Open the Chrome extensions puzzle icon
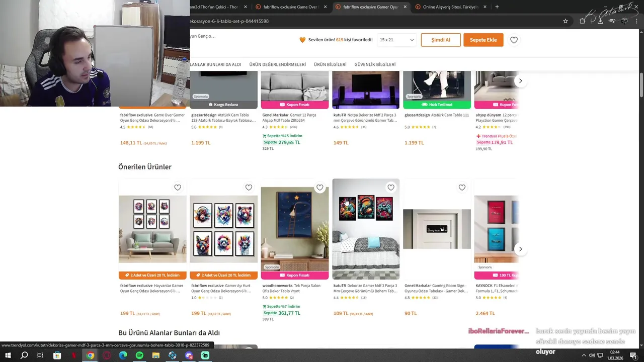644x362 pixels. 583,21
